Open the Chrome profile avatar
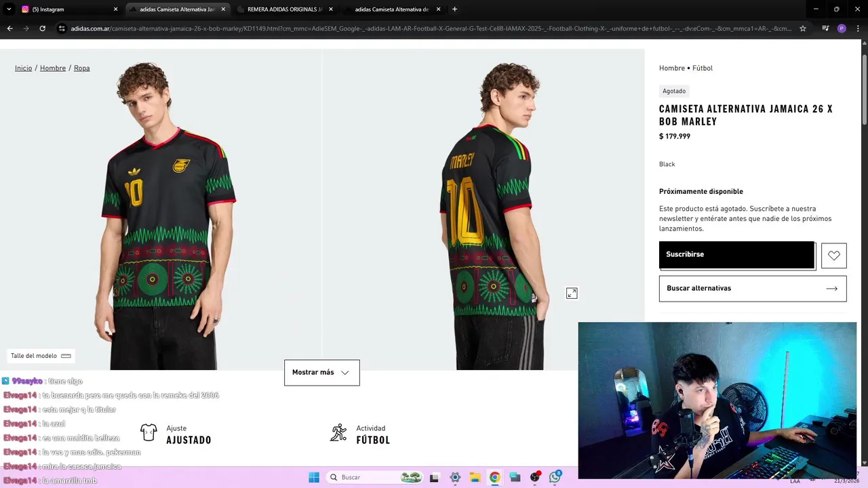Image resolution: width=868 pixels, height=488 pixels. [842, 28]
